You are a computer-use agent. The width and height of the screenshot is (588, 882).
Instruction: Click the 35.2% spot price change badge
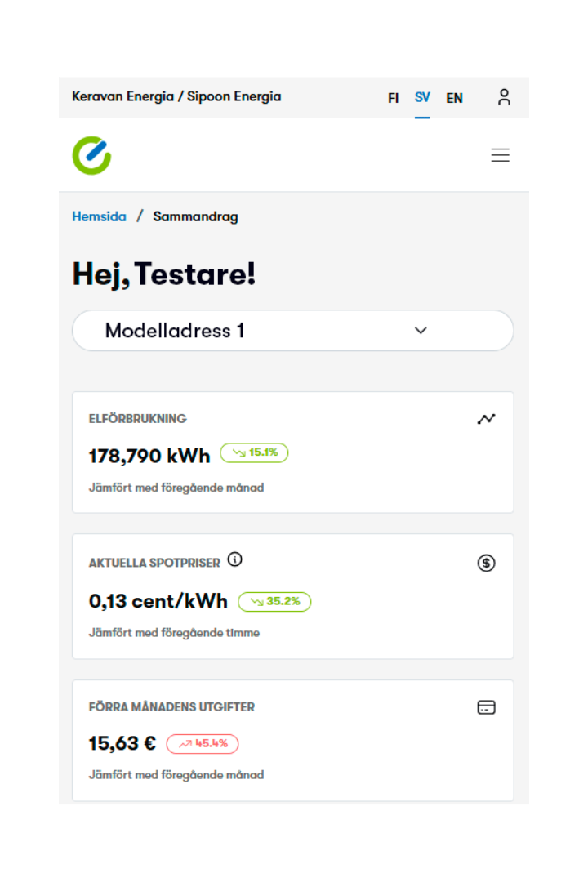click(x=274, y=602)
